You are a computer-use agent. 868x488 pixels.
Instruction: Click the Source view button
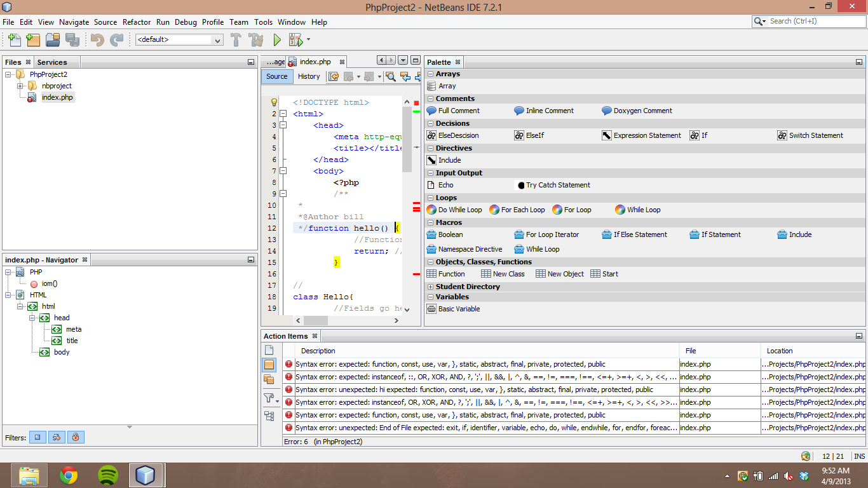(x=277, y=76)
